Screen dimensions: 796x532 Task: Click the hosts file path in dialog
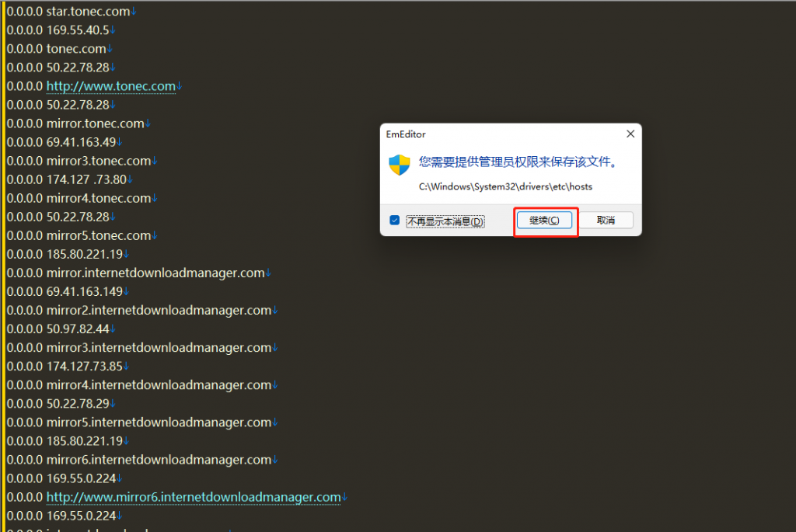point(505,186)
